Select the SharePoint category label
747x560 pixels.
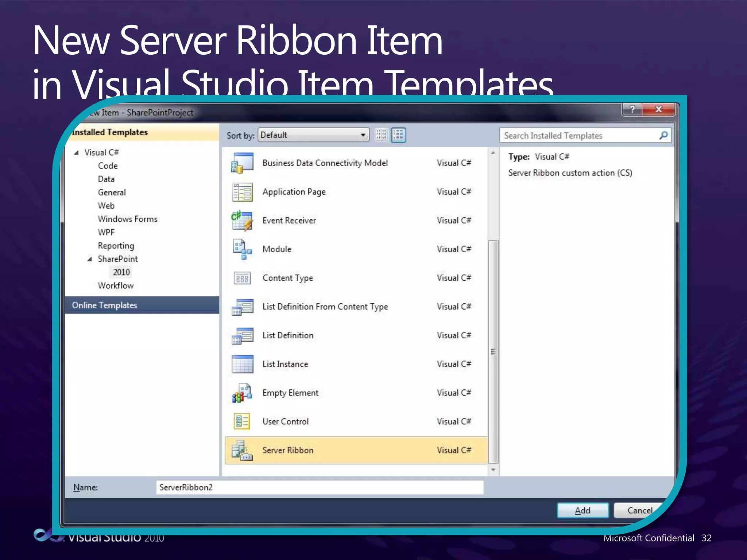pos(118,259)
